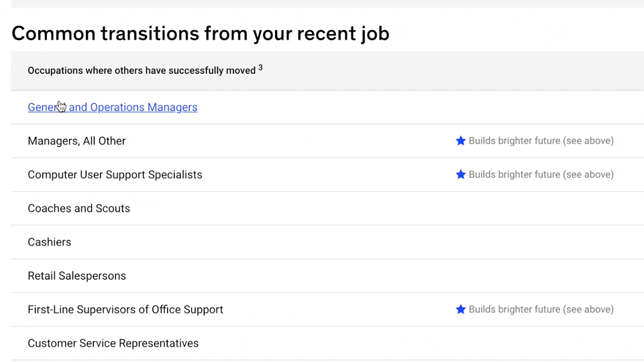The image size is (644, 362).
Task: Click the star icon for First-Line Supervisors row
Action: [461, 309]
